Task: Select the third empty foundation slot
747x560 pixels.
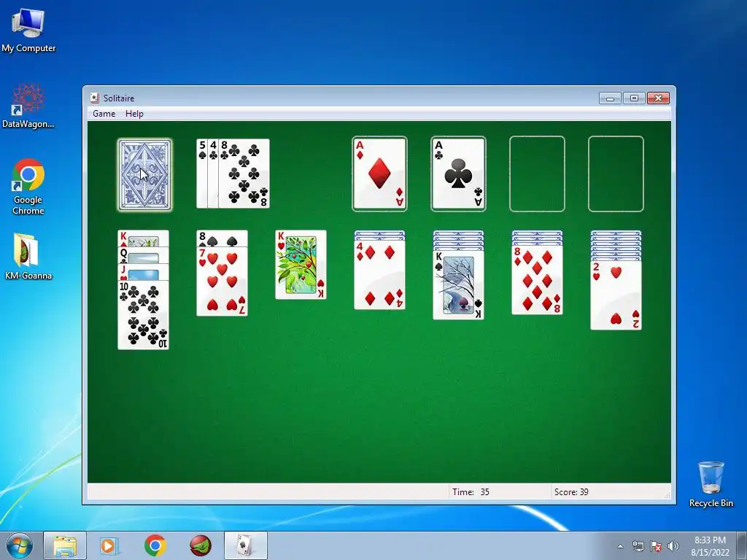Action: (537, 174)
